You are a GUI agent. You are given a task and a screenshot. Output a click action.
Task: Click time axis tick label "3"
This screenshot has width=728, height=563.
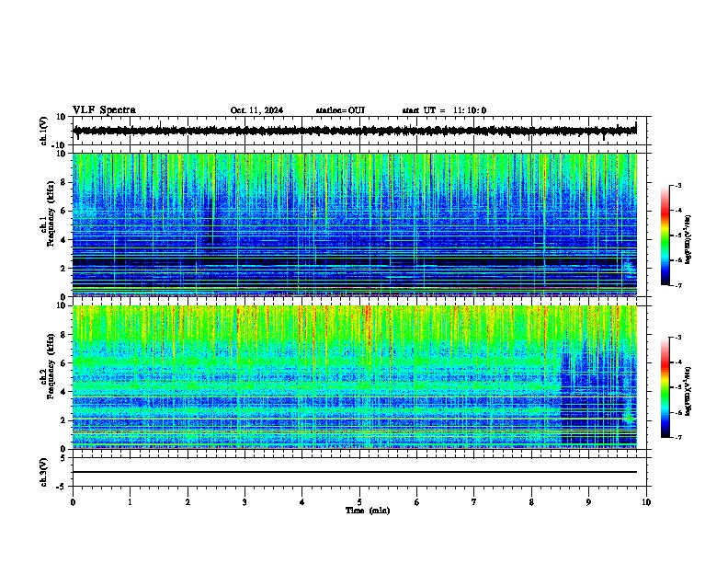pyautogui.click(x=245, y=502)
